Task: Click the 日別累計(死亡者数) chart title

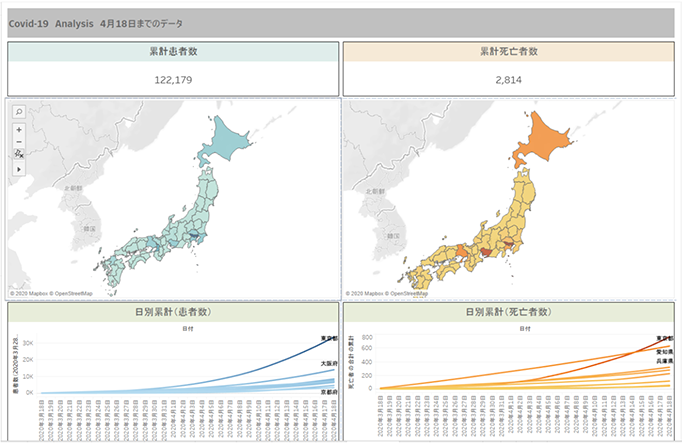Action: [508, 313]
